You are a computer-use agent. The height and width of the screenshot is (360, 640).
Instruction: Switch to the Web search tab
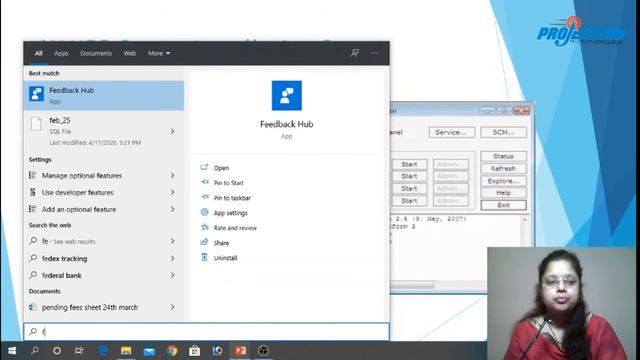pyautogui.click(x=130, y=53)
